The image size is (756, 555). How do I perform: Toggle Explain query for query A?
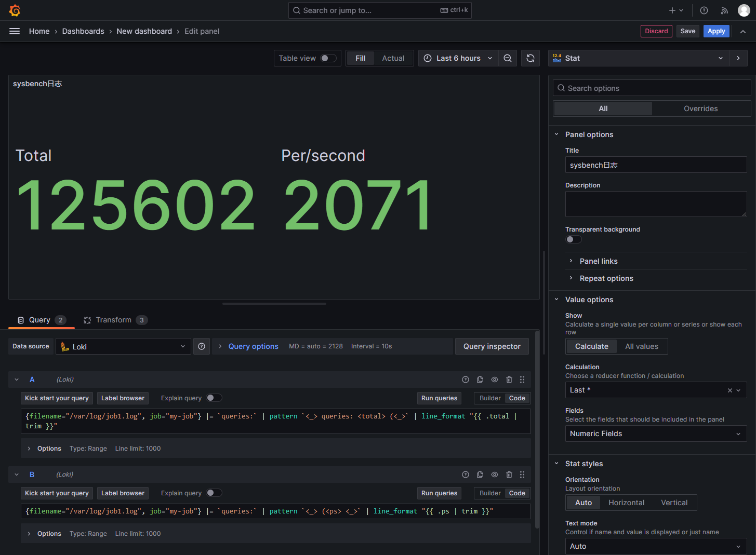(214, 398)
